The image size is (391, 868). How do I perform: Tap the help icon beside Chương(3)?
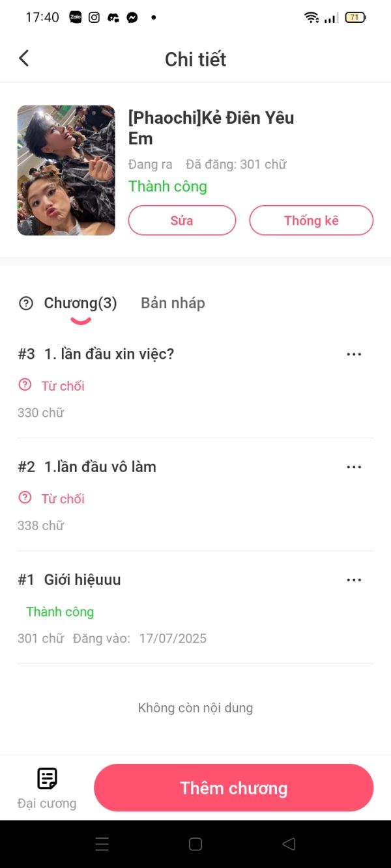tap(26, 303)
